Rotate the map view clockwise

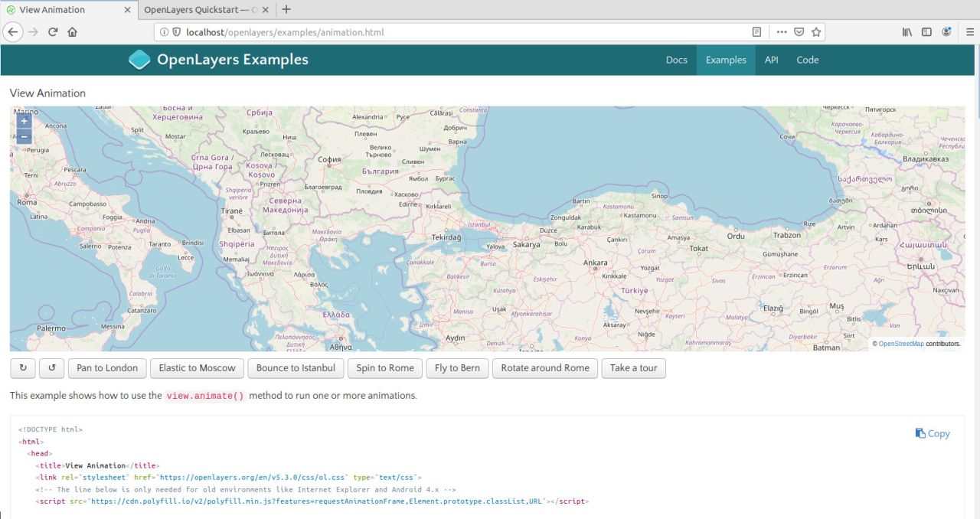click(x=22, y=368)
